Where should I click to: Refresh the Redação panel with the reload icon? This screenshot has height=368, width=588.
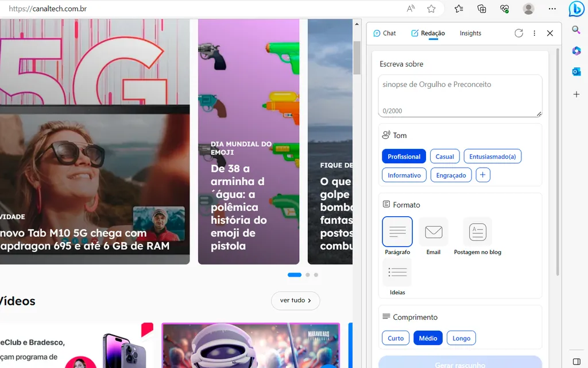coord(519,33)
